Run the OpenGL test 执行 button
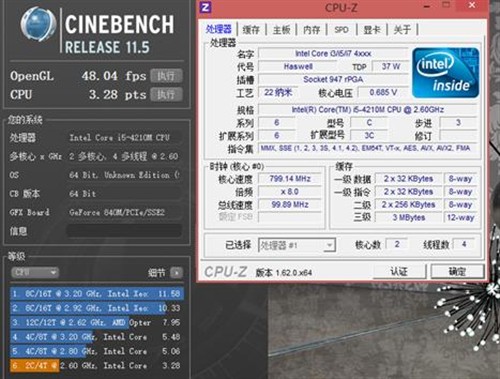The height and width of the screenshot is (379, 500). click(166, 76)
